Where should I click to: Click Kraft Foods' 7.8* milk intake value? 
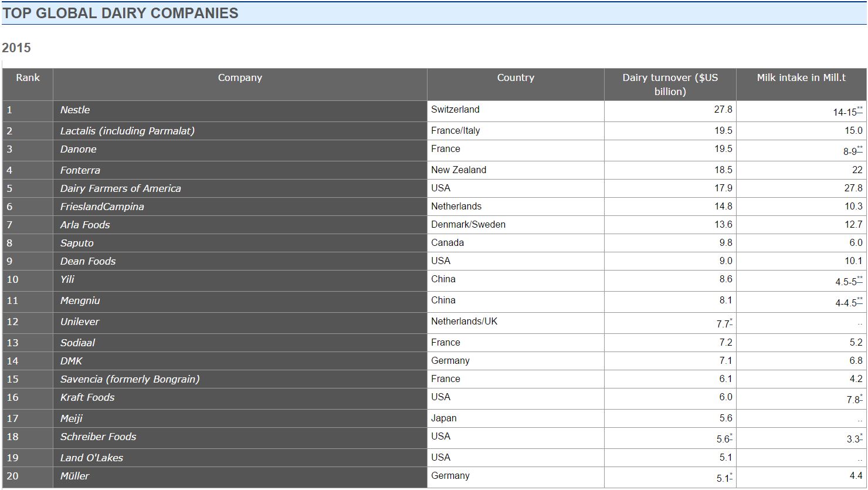click(x=855, y=399)
